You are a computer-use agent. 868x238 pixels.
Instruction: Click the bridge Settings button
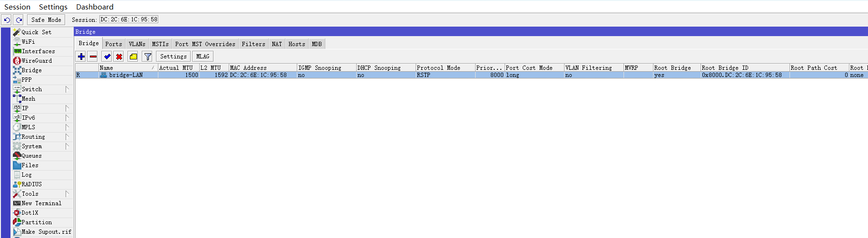click(x=173, y=57)
